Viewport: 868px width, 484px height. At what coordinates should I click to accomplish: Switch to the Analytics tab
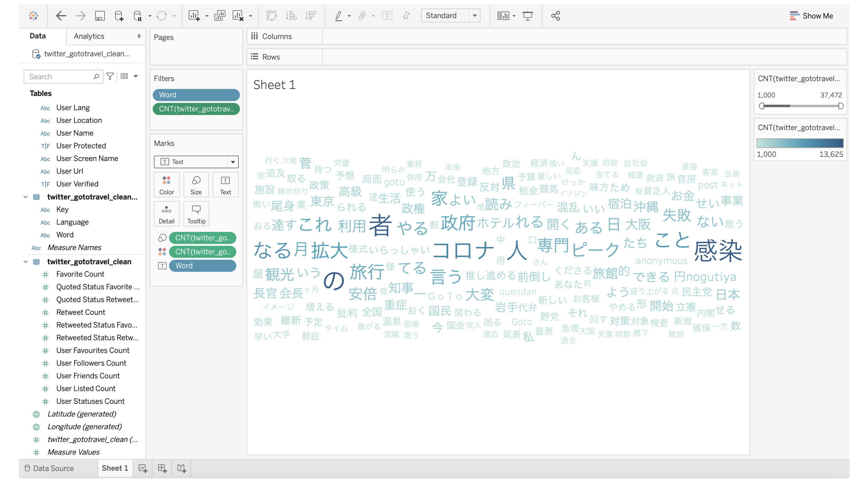pyautogui.click(x=89, y=36)
